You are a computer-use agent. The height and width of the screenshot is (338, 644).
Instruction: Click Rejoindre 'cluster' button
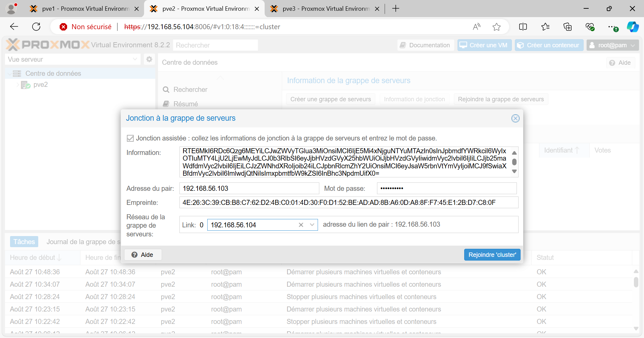click(492, 255)
